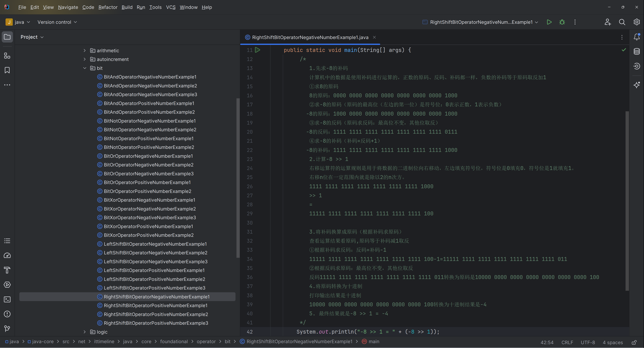The height and width of the screenshot is (348, 644).
Task: Open the Refactor menu
Action: tap(108, 7)
